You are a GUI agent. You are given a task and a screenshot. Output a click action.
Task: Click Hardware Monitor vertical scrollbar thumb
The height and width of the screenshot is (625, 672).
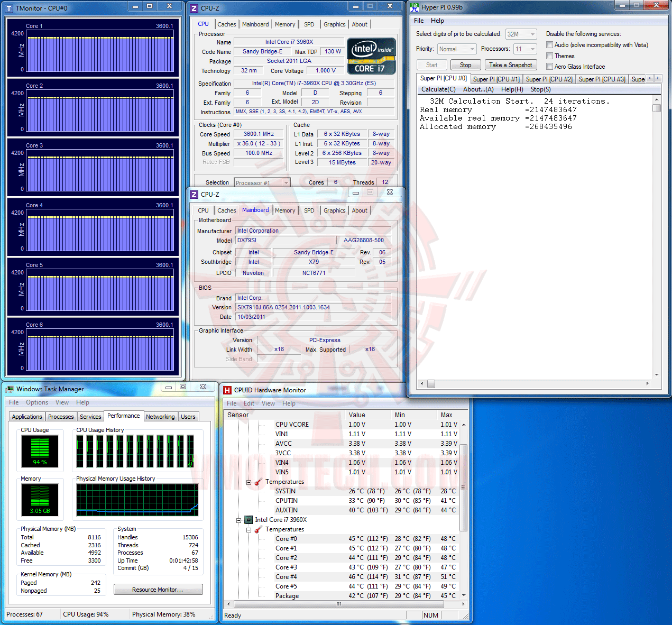pos(464,488)
